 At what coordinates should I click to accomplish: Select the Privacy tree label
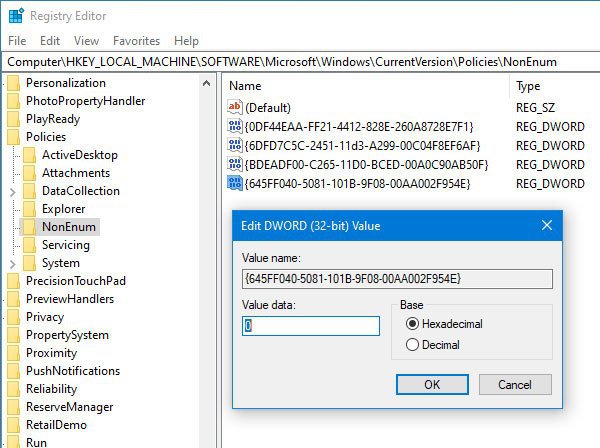(45, 317)
